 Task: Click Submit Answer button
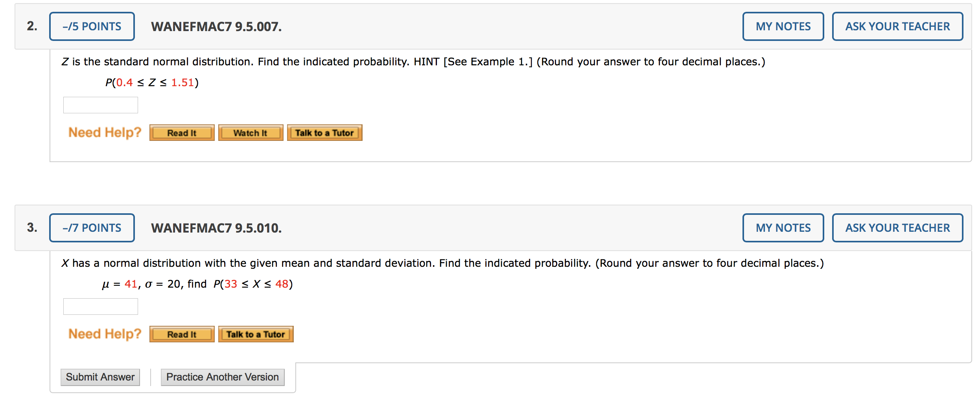point(100,377)
